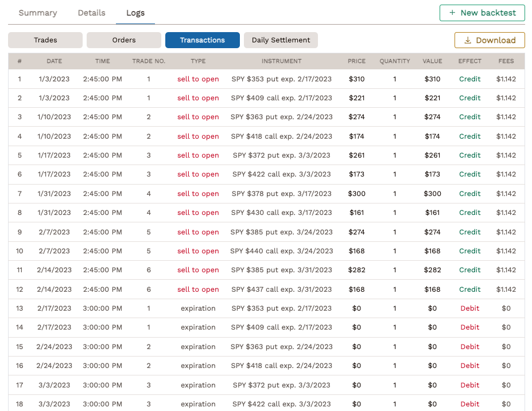This screenshot has width=532, height=411.
Task: Click the Download button
Action: (489, 40)
